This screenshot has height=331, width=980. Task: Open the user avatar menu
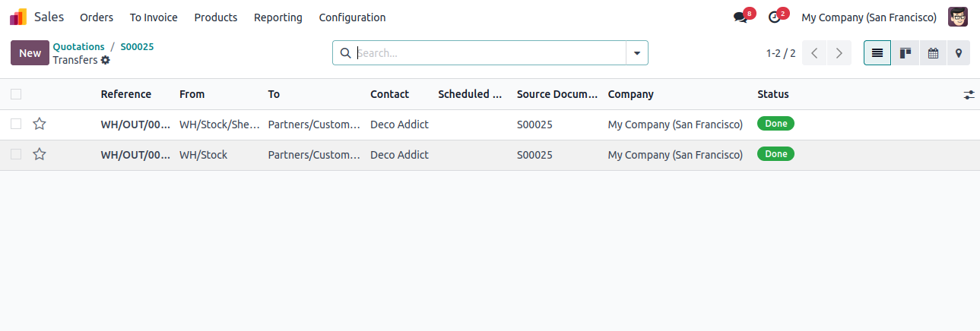958,17
